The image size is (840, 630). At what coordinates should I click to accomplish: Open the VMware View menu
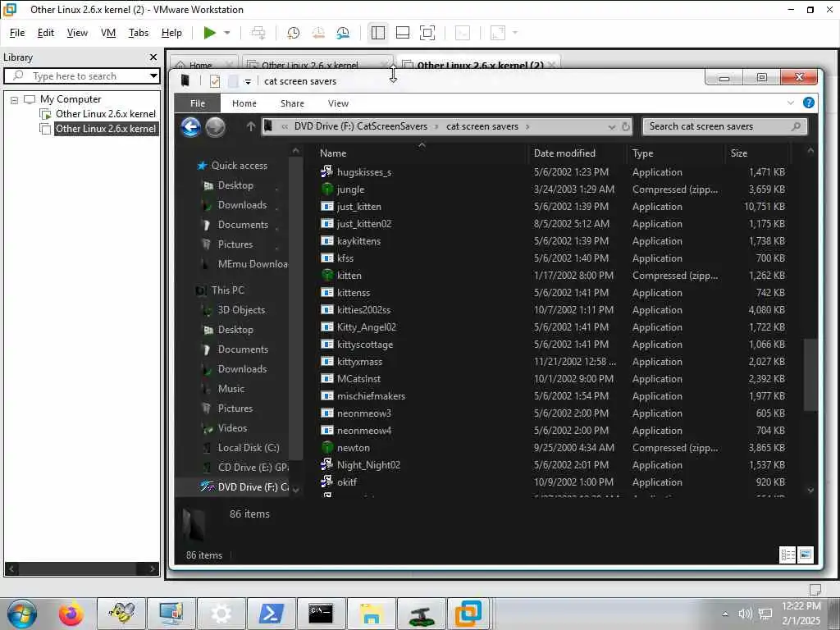click(x=77, y=33)
